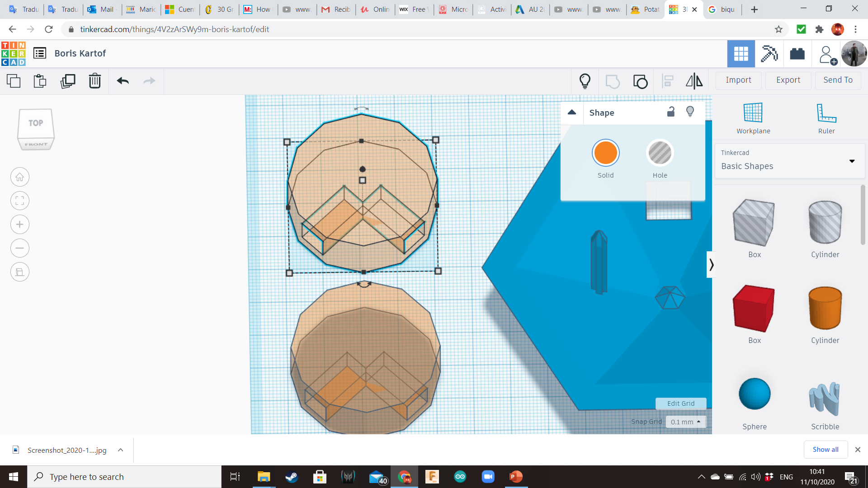Click the Duplicate and repeat icon

pos(68,81)
